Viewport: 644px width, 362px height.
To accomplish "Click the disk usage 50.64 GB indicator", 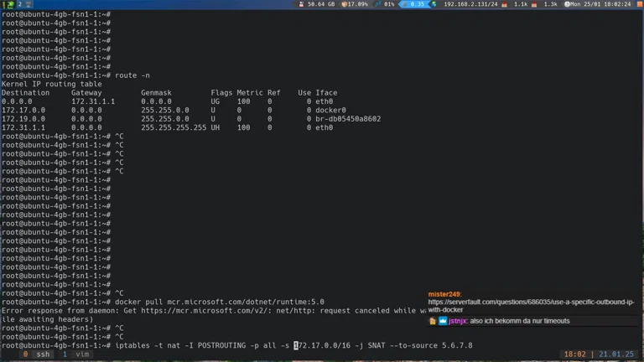I will pyautogui.click(x=316, y=4).
